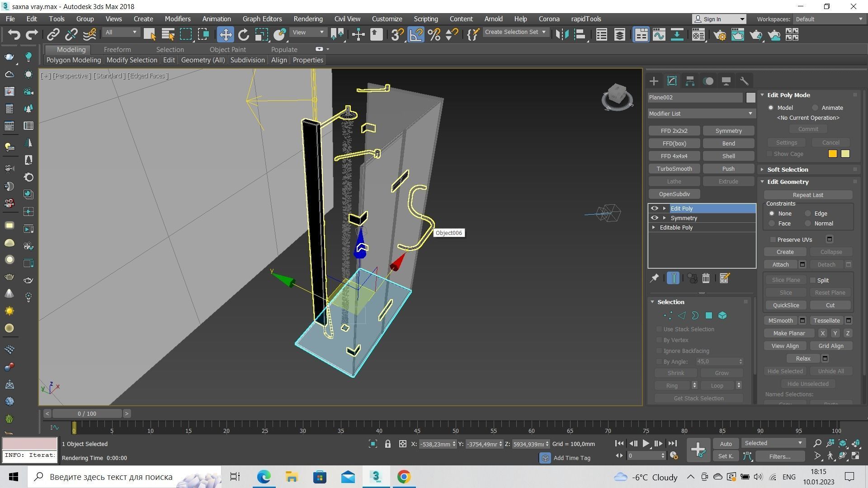Click the Select and Rotate tool
This screenshot has height=488, width=868.
(x=244, y=35)
